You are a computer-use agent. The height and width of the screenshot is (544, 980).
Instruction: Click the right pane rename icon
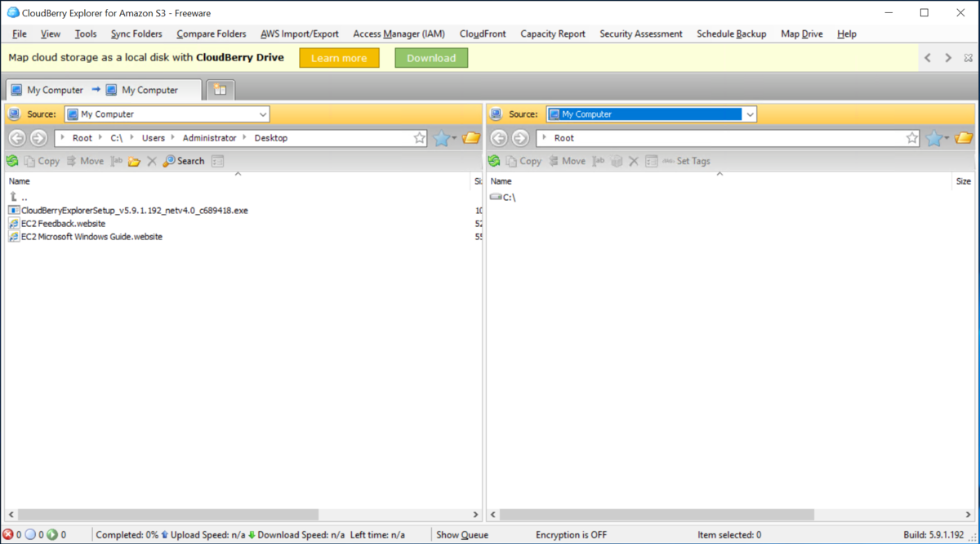599,161
